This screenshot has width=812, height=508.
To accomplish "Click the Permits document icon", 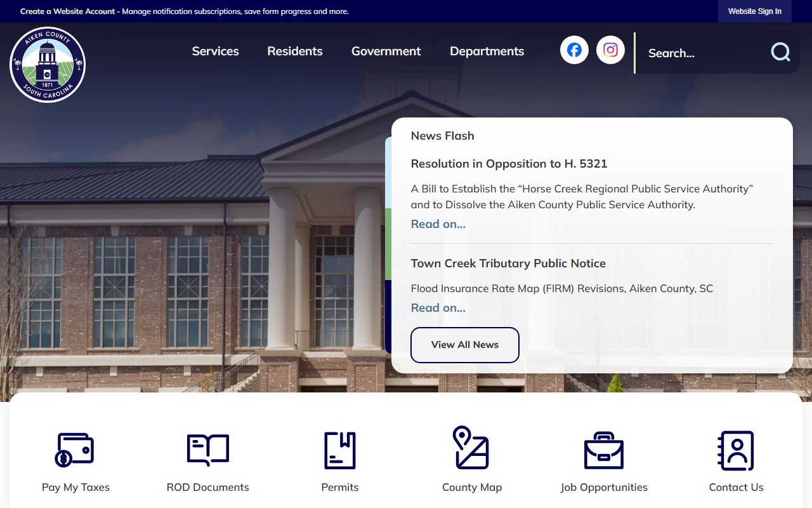I will (340, 450).
